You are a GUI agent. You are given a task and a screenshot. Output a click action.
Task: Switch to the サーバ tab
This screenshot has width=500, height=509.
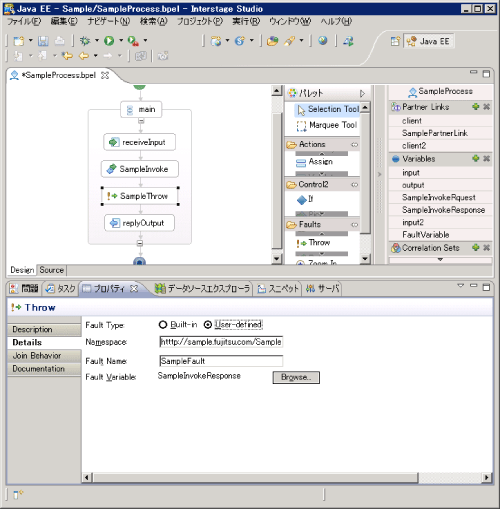click(x=322, y=289)
